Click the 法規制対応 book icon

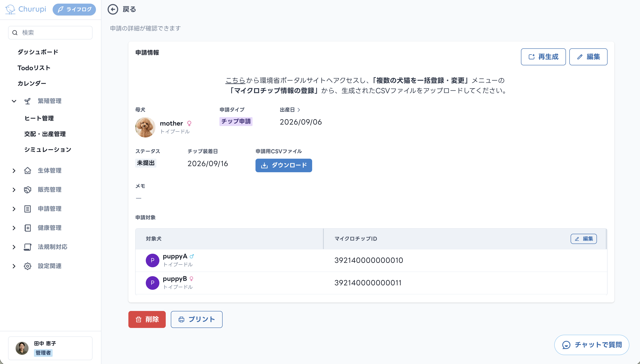[x=28, y=247]
